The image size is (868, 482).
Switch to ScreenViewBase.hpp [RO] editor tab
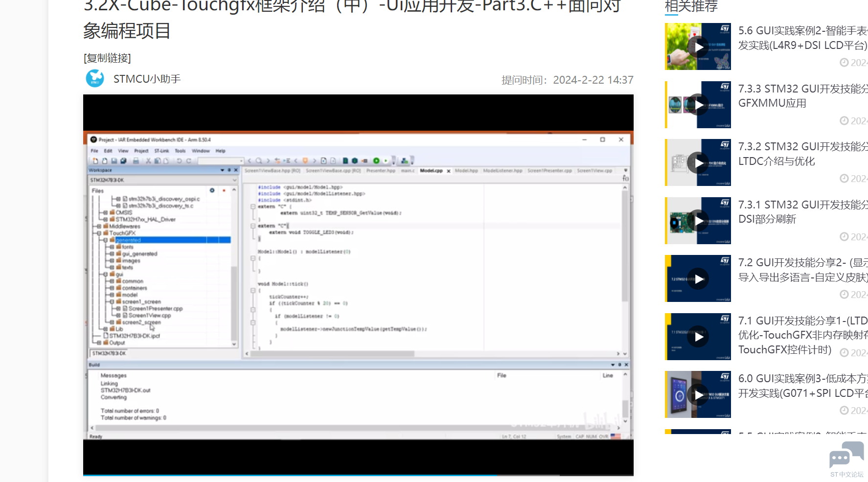(x=272, y=171)
